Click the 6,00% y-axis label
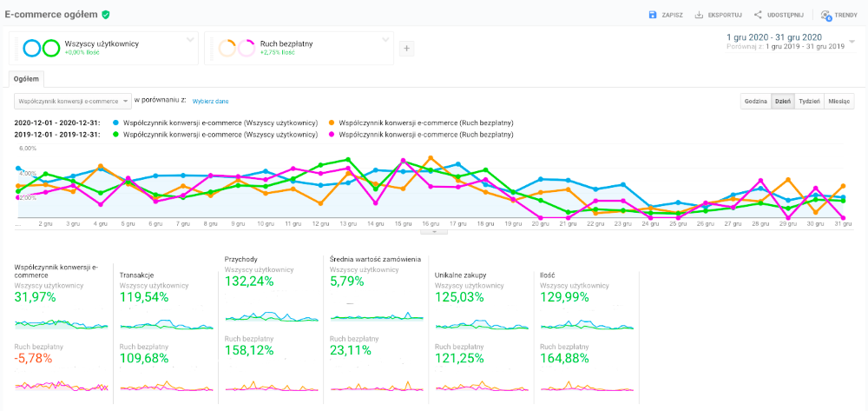The height and width of the screenshot is (411, 868). pyautogui.click(x=29, y=149)
